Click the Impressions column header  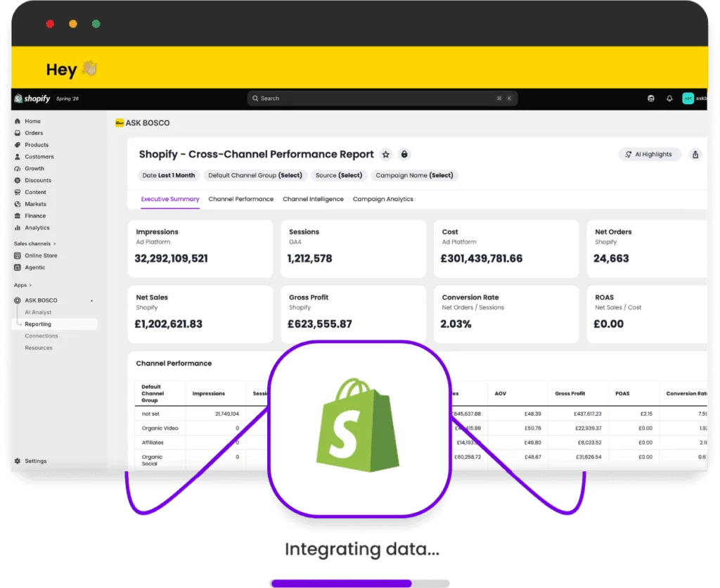tap(208, 394)
